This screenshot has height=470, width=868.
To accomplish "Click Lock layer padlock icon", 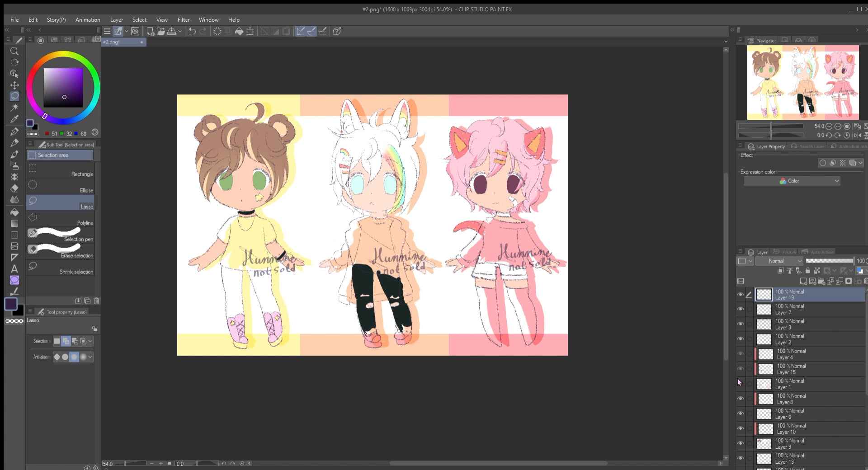I will pos(808,271).
